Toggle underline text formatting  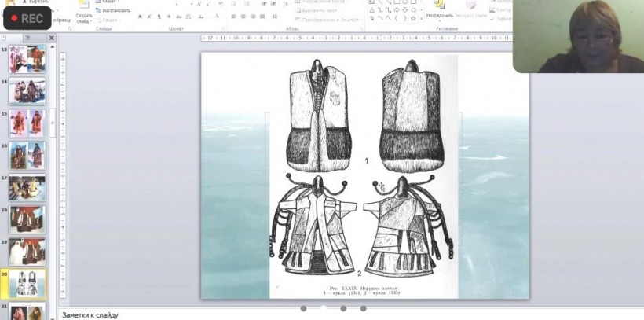click(158, 17)
